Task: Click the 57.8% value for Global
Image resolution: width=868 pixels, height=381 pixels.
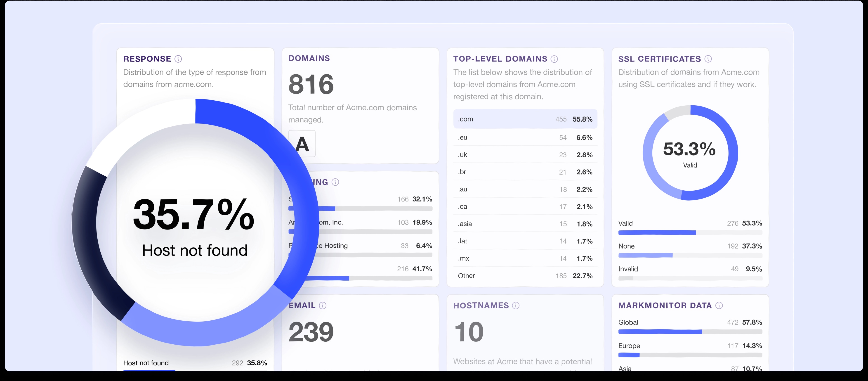Action: (752, 322)
